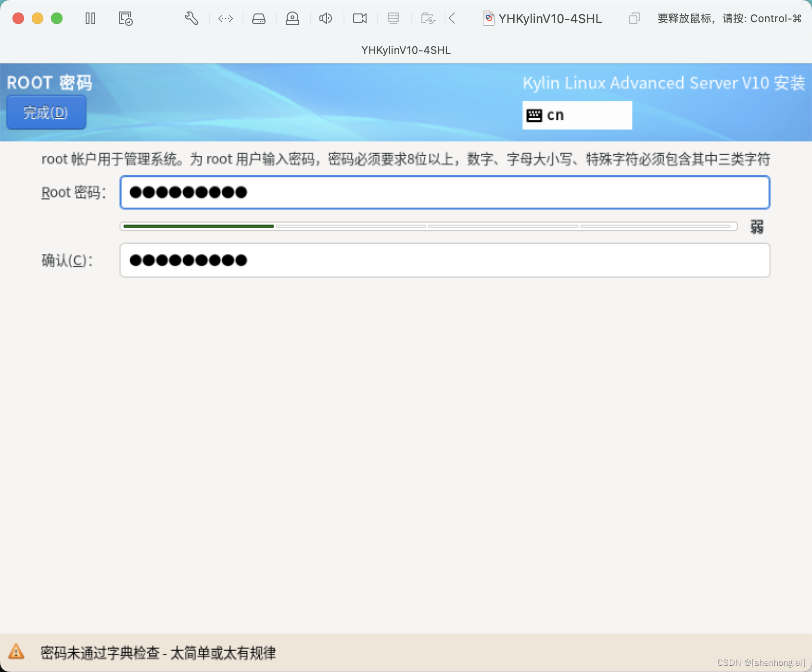Open the hard disk device icon

pos(259,19)
